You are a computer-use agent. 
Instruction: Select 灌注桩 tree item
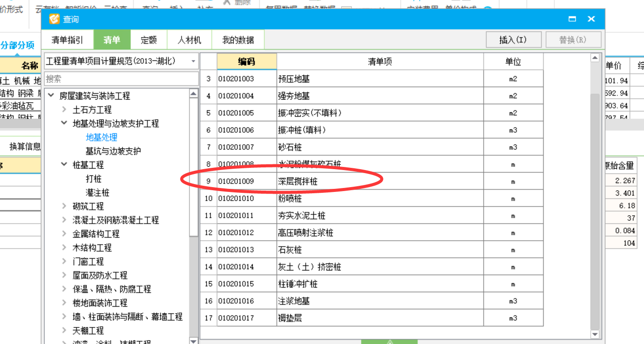(x=98, y=192)
